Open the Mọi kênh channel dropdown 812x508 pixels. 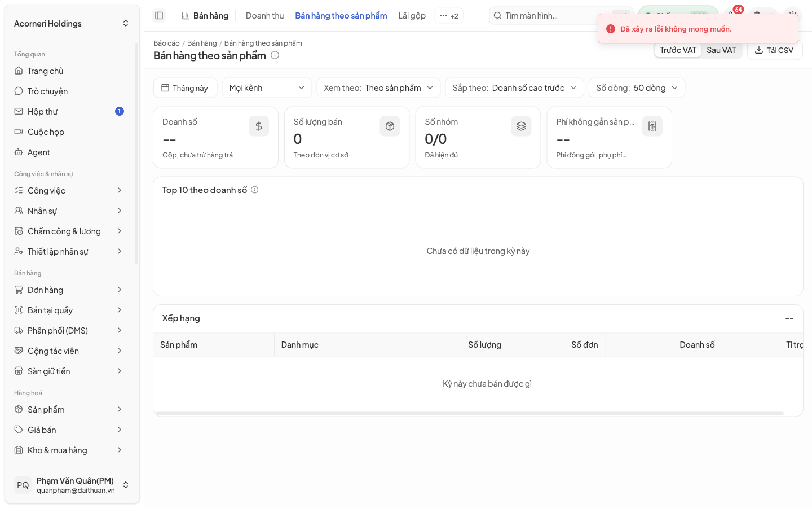click(267, 88)
